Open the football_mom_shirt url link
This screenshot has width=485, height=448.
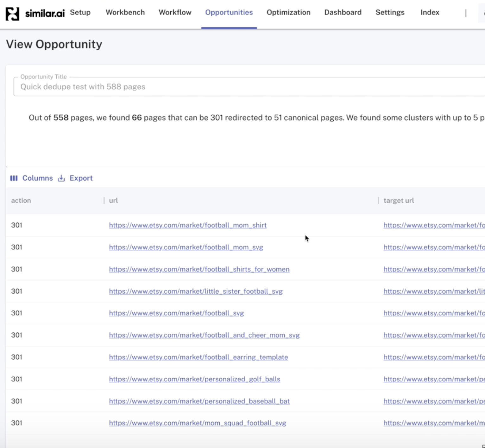point(188,225)
